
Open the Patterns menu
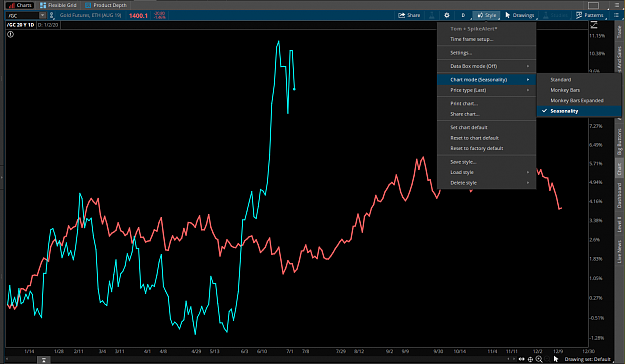tap(590, 15)
